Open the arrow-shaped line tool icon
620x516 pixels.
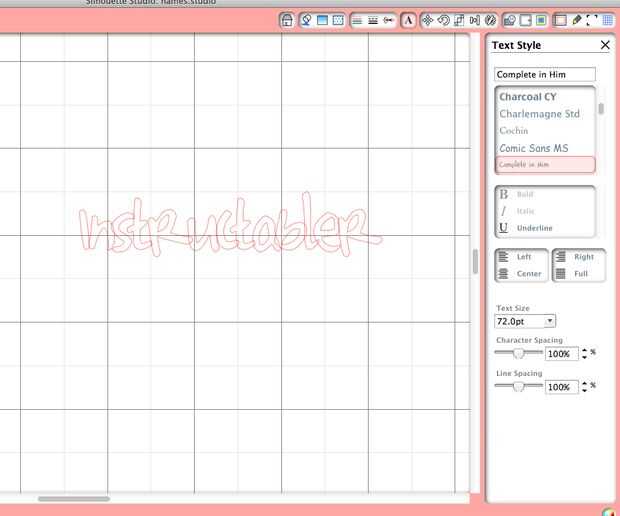coord(389,20)
